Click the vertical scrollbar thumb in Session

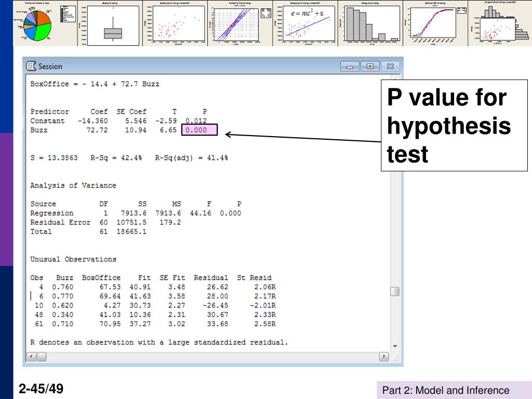395,291
